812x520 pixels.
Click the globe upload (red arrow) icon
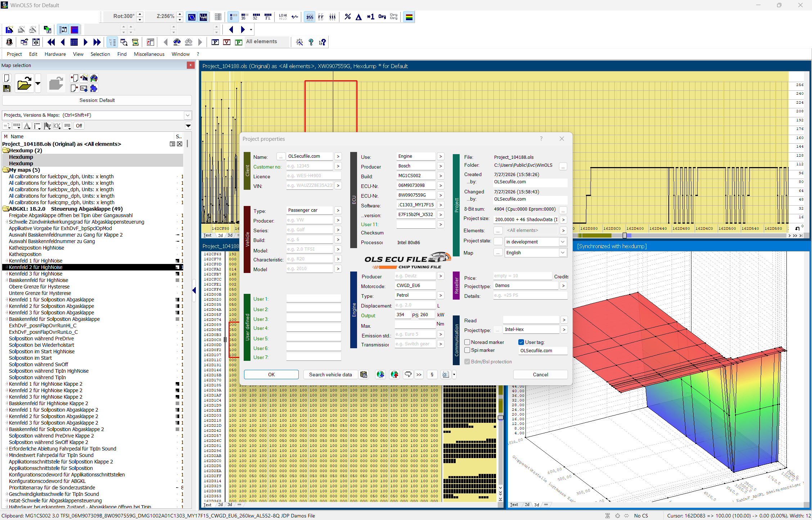click(x=394, y=375)
